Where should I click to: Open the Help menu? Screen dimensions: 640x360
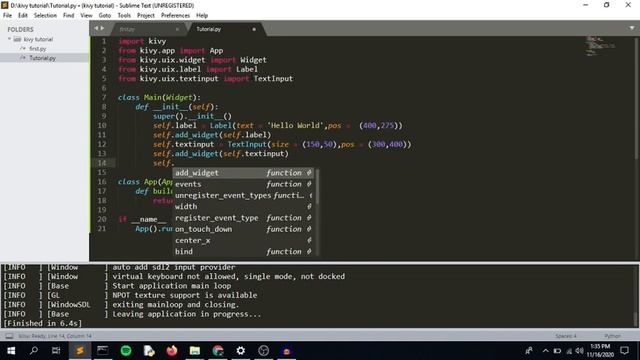pos(202,16)
